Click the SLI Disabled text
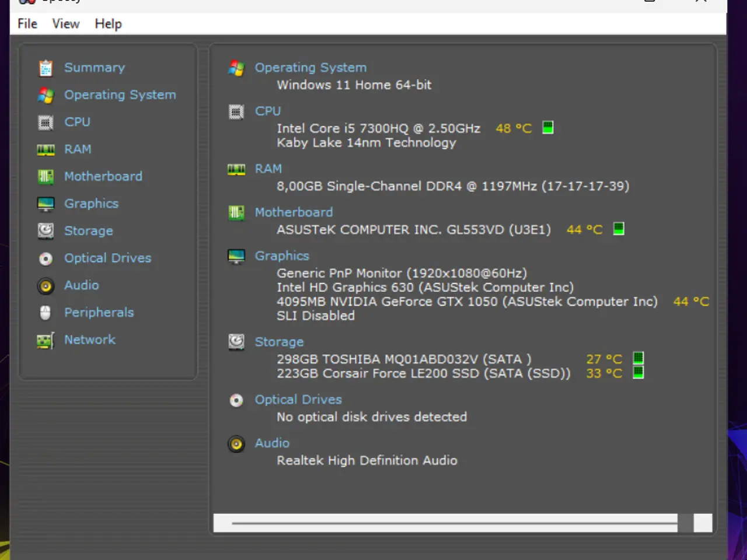Image resolution: width=747 pixels, height=560 pixels. (315, 316)
